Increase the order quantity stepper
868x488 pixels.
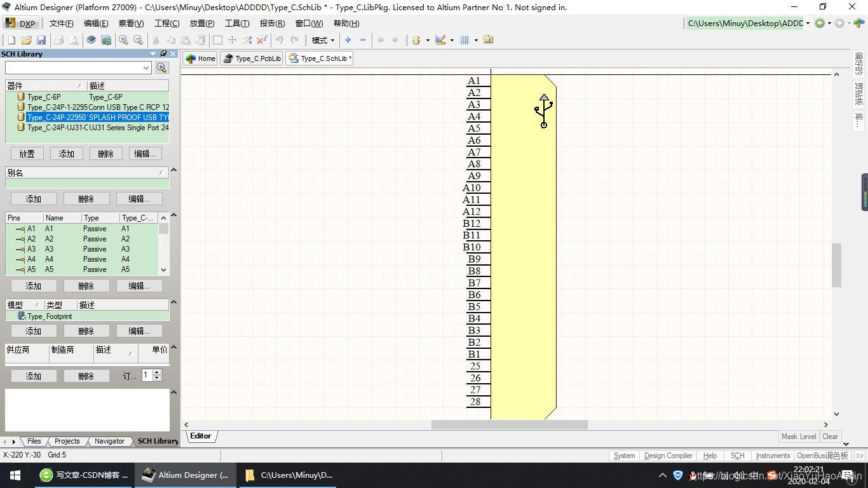[157, 373]
